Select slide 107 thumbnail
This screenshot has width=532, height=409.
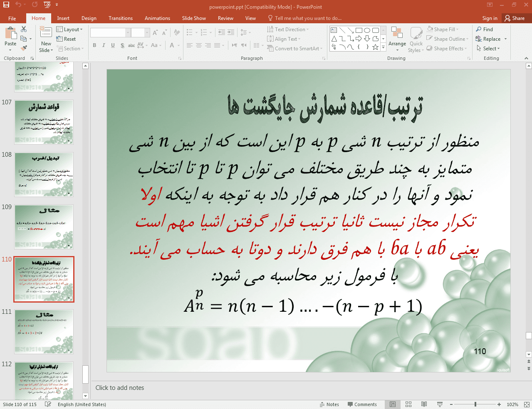click(44, 122)
